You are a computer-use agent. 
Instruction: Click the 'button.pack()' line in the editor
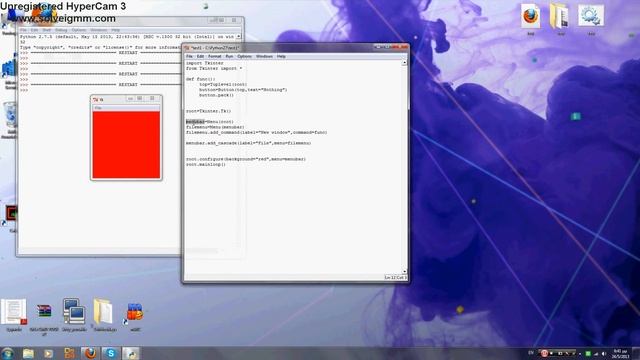pyautogui.click(x=216, y=95)
